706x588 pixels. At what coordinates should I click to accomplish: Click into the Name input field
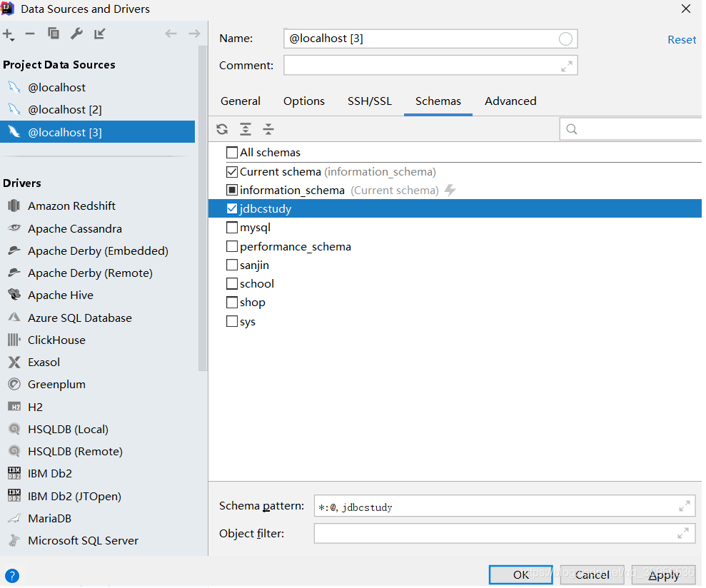430,39
